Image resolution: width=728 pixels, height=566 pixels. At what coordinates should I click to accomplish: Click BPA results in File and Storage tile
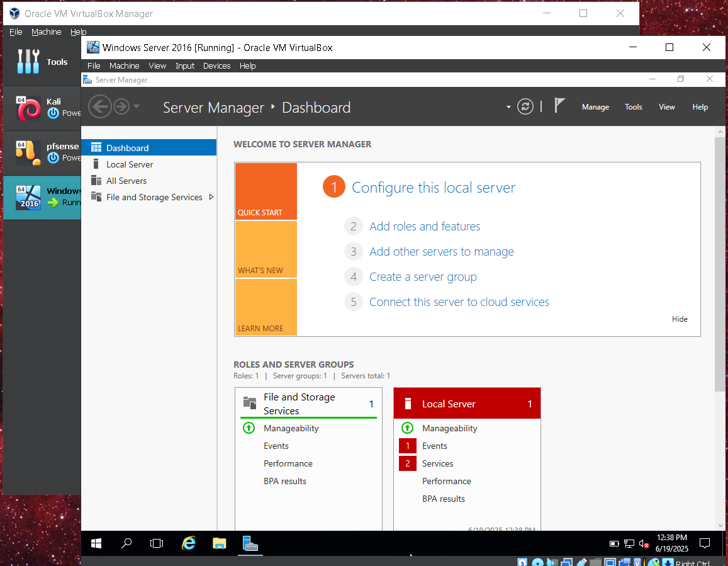pos(285,481)
